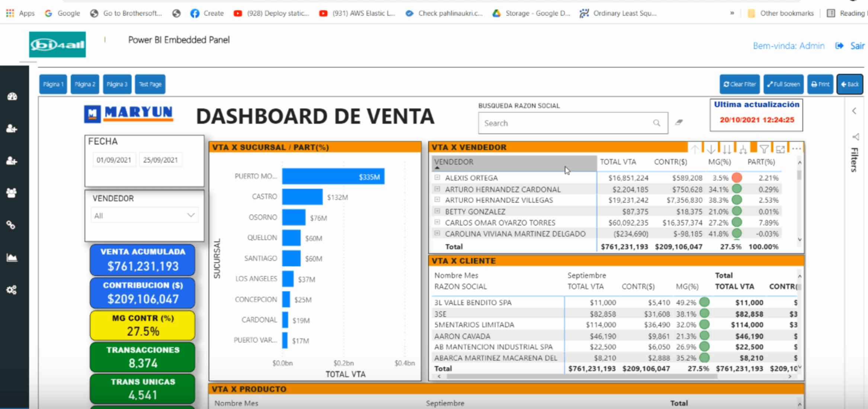The image size is (868, 409).
Task: Open the sidebar dashboard gauge icon
Action: [12, 97]
